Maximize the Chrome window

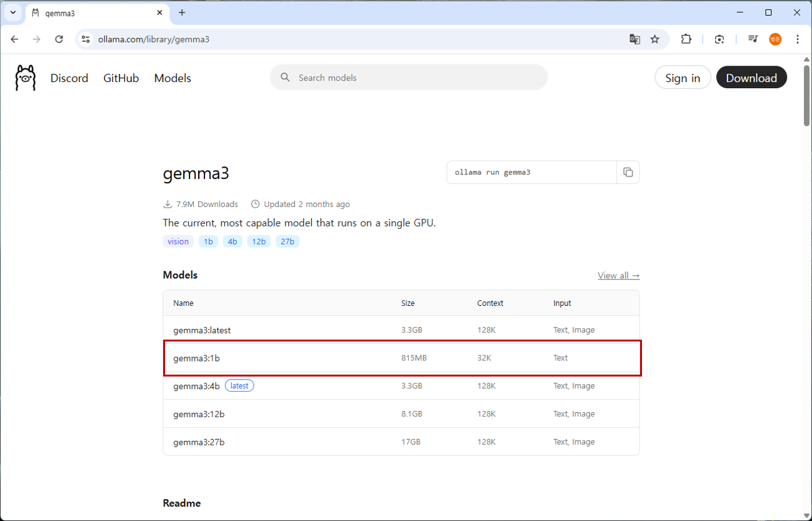tap(769, 13)
